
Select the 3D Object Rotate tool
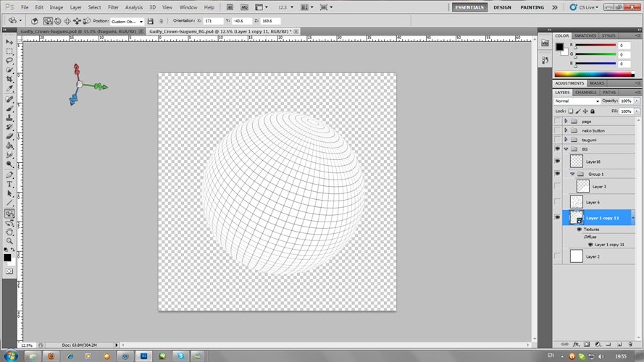click(9, 214)
